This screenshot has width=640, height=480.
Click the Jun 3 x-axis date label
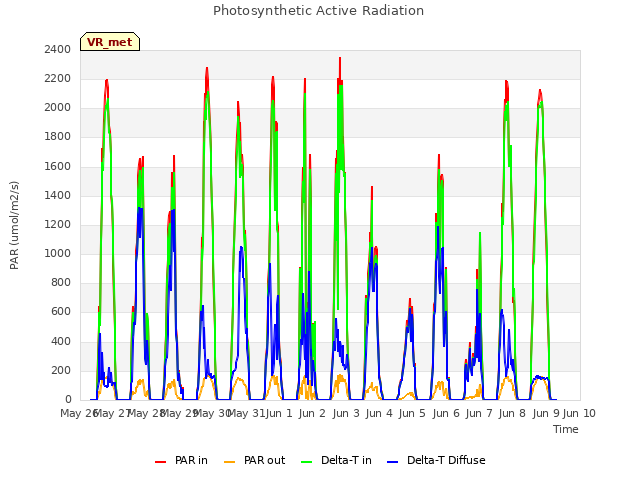pyautogui.click(x=346, y=413)
